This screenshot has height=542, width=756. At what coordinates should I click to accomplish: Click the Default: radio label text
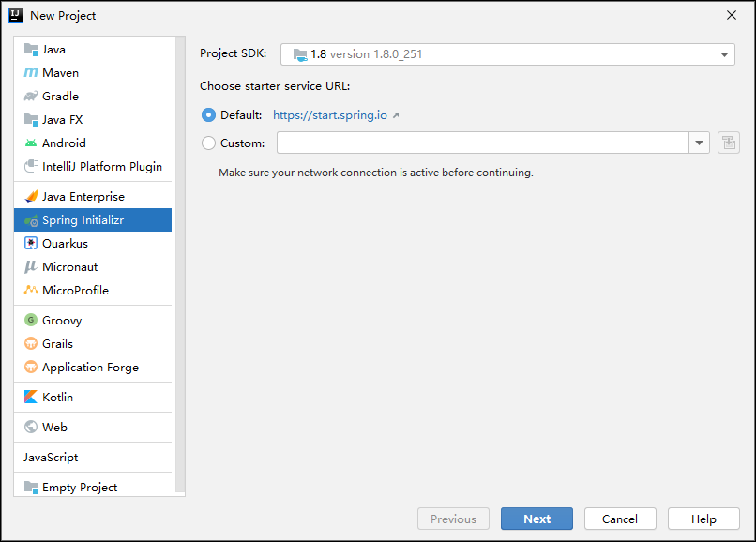click(241, 114)
